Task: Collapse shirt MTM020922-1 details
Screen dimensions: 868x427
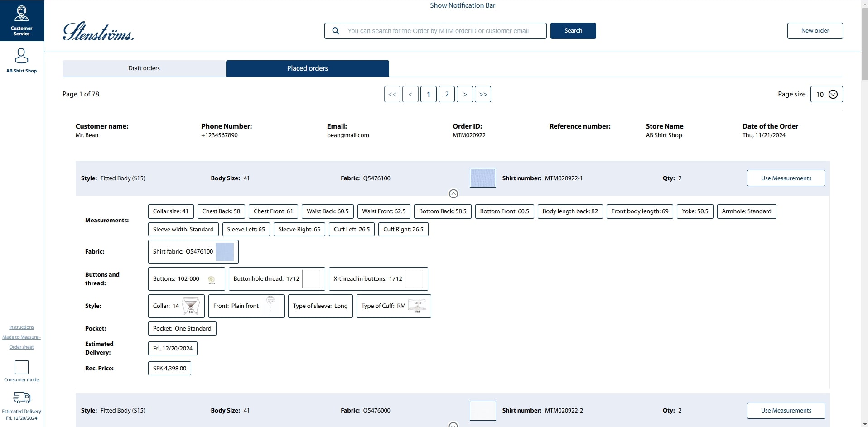Action: tap(453, 194)
